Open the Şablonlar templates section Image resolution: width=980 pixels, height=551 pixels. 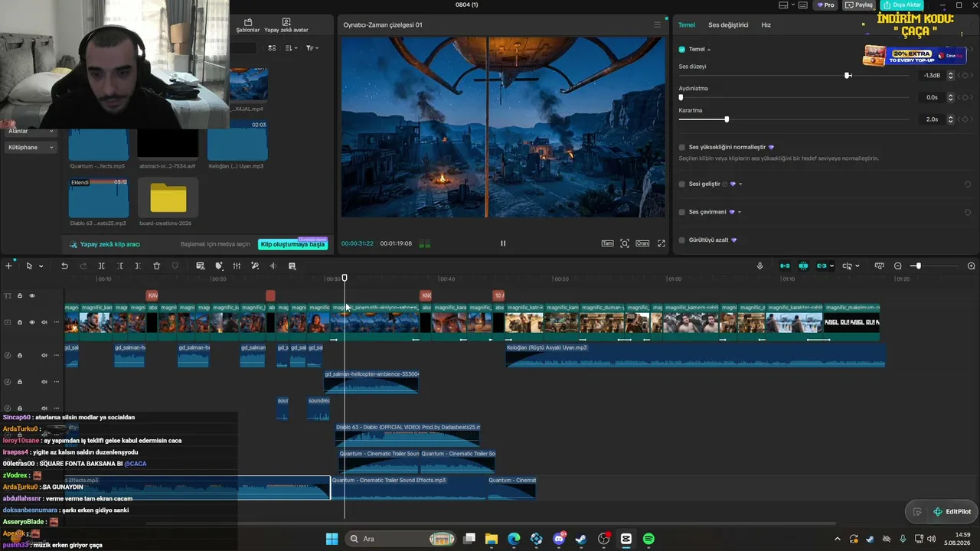[x=247, y=25]
